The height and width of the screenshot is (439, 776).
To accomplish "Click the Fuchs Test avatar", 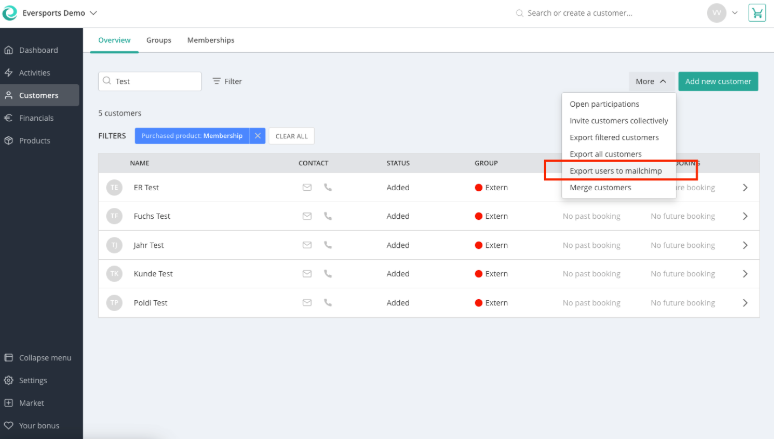I will [x=114, y=216].
